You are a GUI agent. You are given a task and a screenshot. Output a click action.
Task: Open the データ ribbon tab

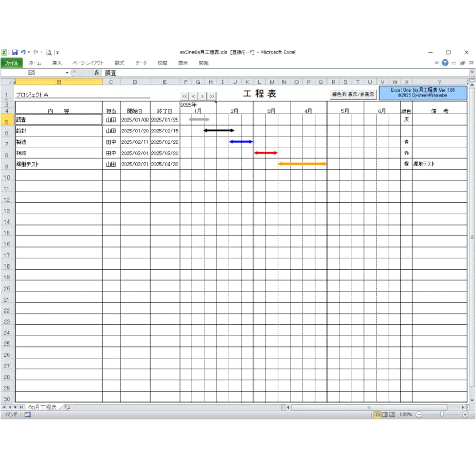141,63
